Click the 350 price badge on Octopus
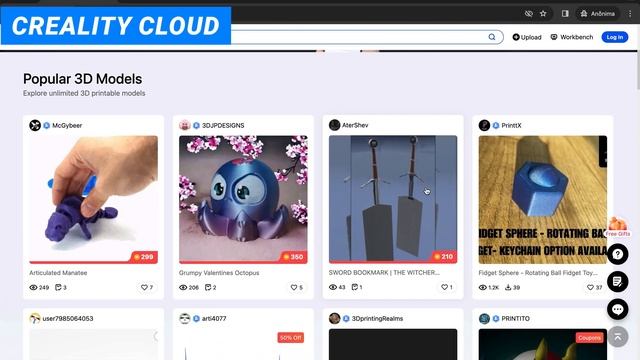 [x=293, y=257]
